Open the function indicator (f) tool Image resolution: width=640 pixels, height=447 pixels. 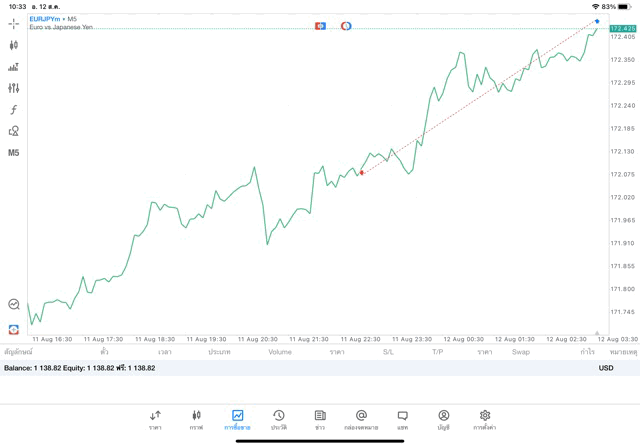coord(14,110)
